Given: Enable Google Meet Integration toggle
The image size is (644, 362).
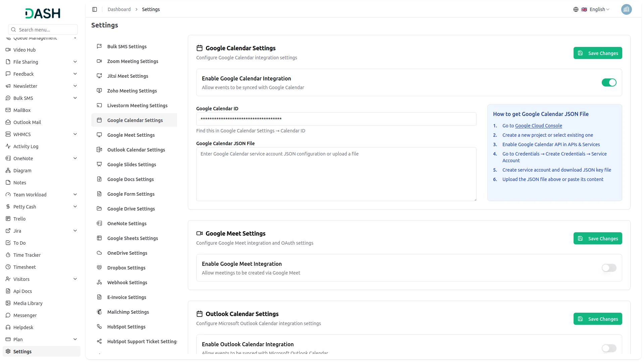Looking at the screenshot, I should pyautogui.click(x=609, y=268).
